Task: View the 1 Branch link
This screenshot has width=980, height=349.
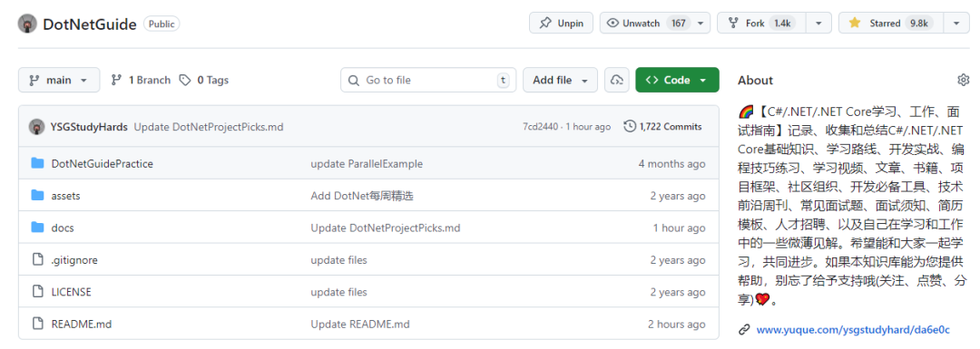Action: pyautogui.click(x=141, y=80)
